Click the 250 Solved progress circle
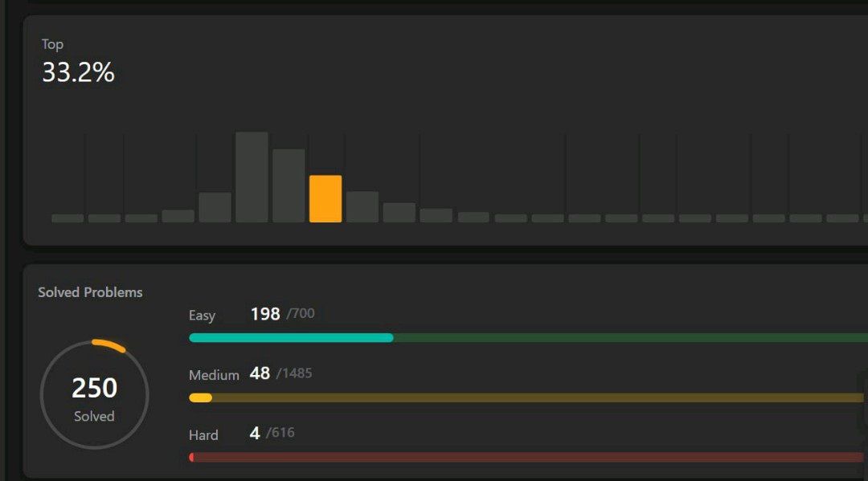The image size is (868, 481). (x=94, y=395)
